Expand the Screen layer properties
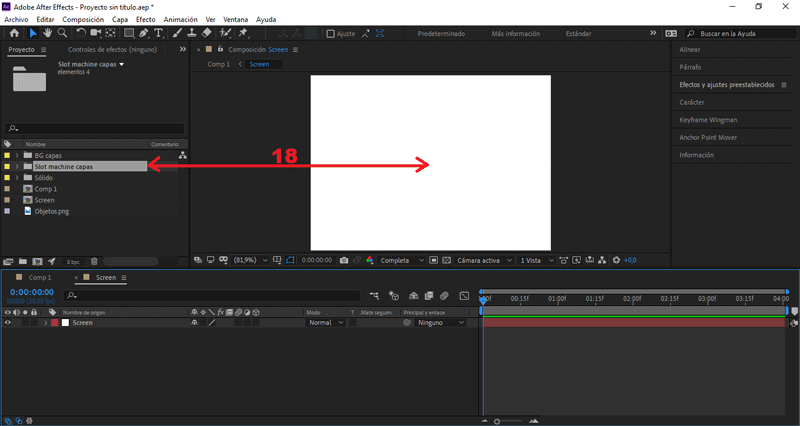 (x=45, y=322)
